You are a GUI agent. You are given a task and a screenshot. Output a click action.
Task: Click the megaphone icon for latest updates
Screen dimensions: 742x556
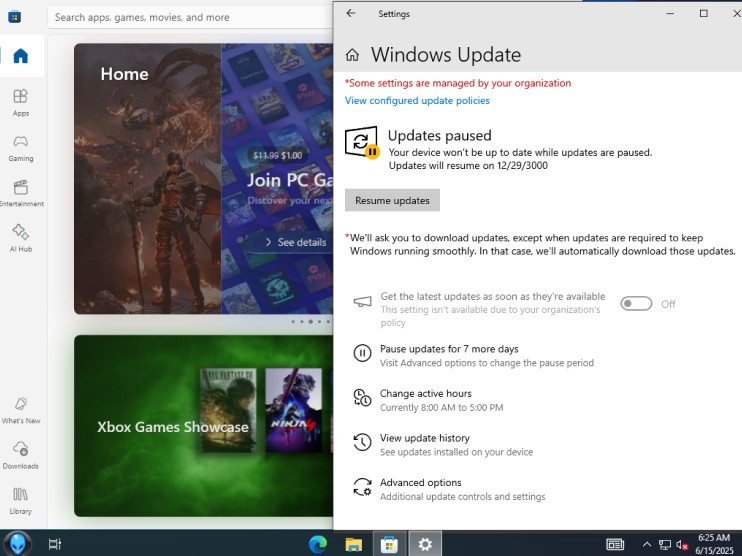[x=362, y=301]
